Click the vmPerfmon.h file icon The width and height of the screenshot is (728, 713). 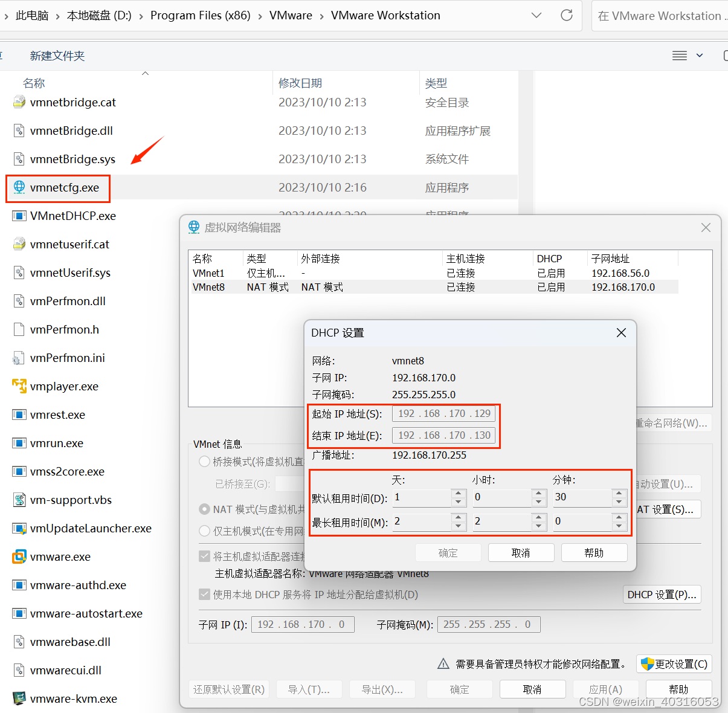point(19,329)
